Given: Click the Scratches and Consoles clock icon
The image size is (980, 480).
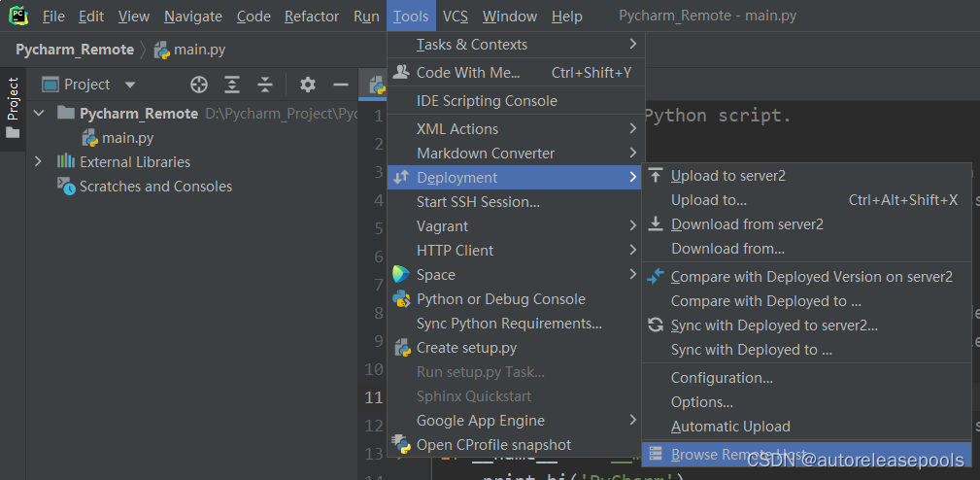Looking at the screenshot, I should 66,186.
